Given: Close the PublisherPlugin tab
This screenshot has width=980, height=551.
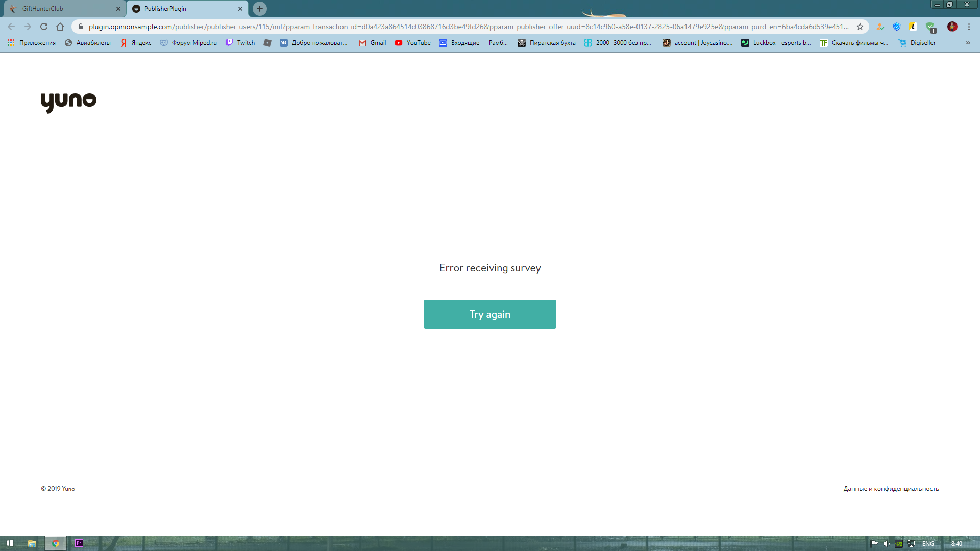Looking at the screenshot, I should [x=240, y=9].
